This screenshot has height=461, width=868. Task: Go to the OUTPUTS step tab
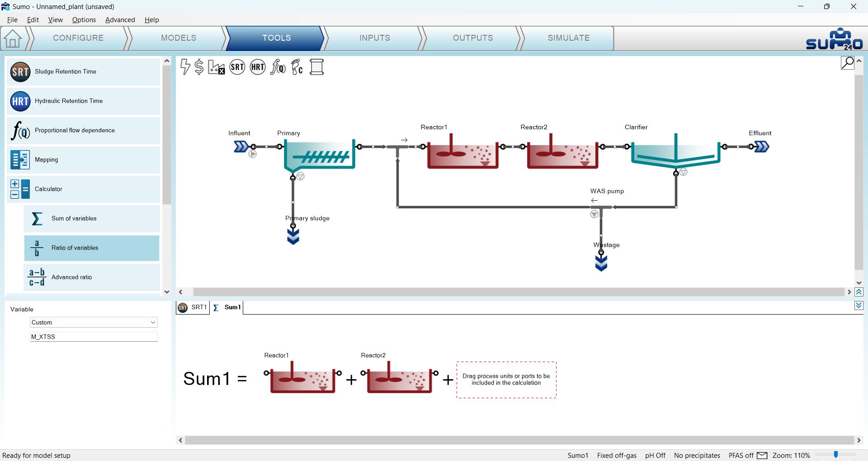pos(473,38)
